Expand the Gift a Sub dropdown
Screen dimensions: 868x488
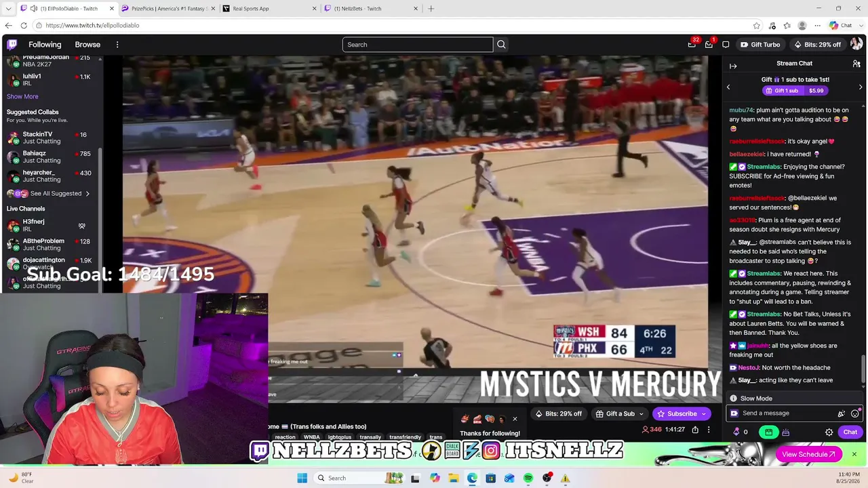641,414
